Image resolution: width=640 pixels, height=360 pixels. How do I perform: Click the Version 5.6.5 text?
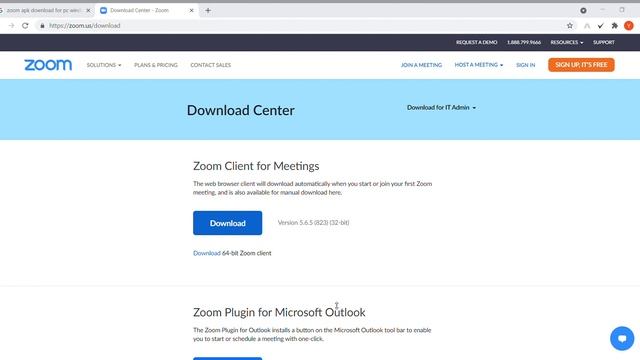click(x=313, y=222)
